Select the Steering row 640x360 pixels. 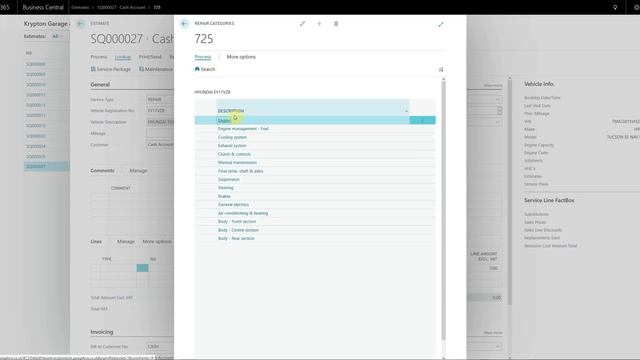pos(315,188)
